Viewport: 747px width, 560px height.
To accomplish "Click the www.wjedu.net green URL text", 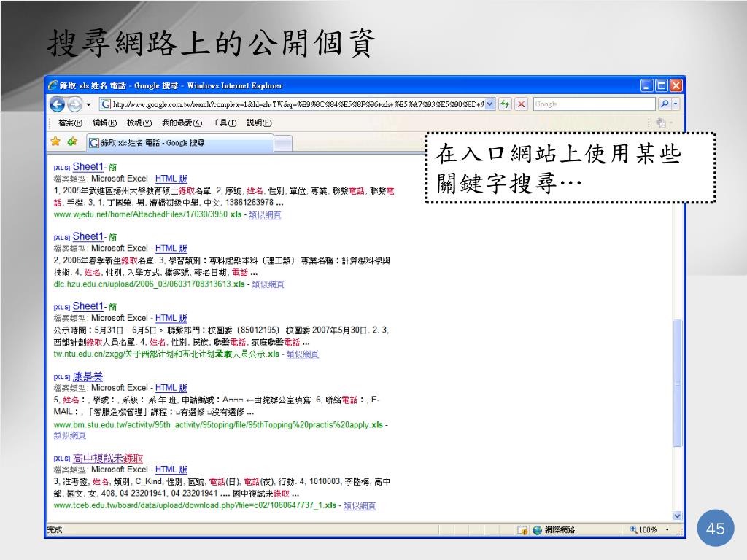I will click(147, 215).
